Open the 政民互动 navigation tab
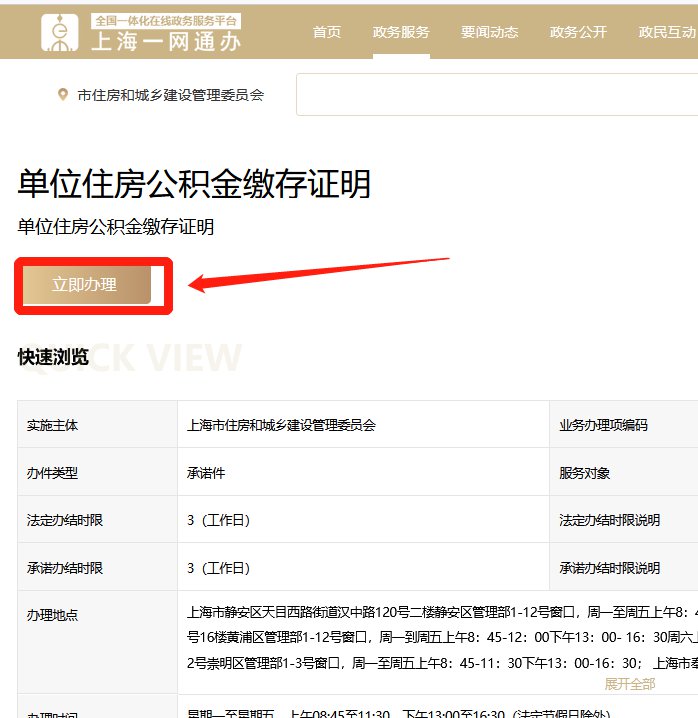This screenshot has width=698, height=718. click(667, 32)
